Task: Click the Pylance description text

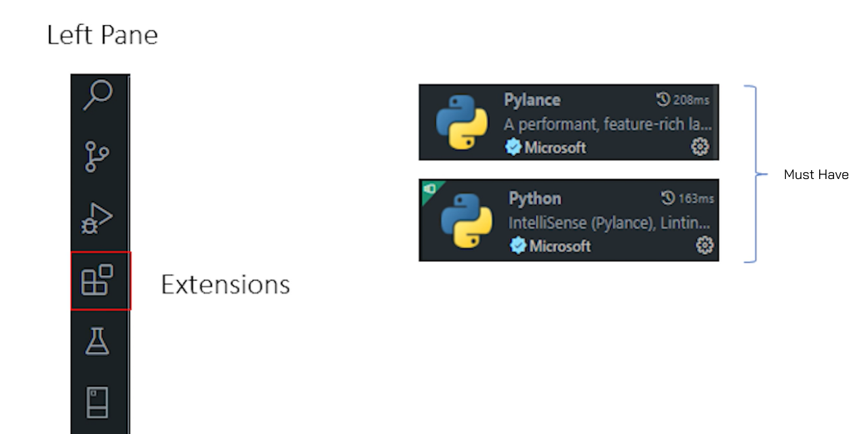Action: click(608, 125)
